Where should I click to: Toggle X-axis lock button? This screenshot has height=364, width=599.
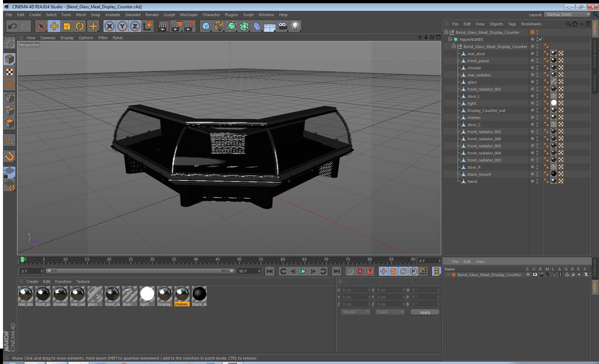pyautogui.click(x=109, y=26)
